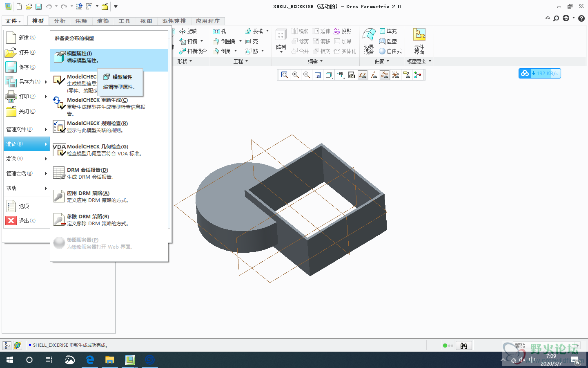Viewport: 588px width, 368px height.
Task: Click the 元件界面 component interface tool
Action: tap(419, 41)
